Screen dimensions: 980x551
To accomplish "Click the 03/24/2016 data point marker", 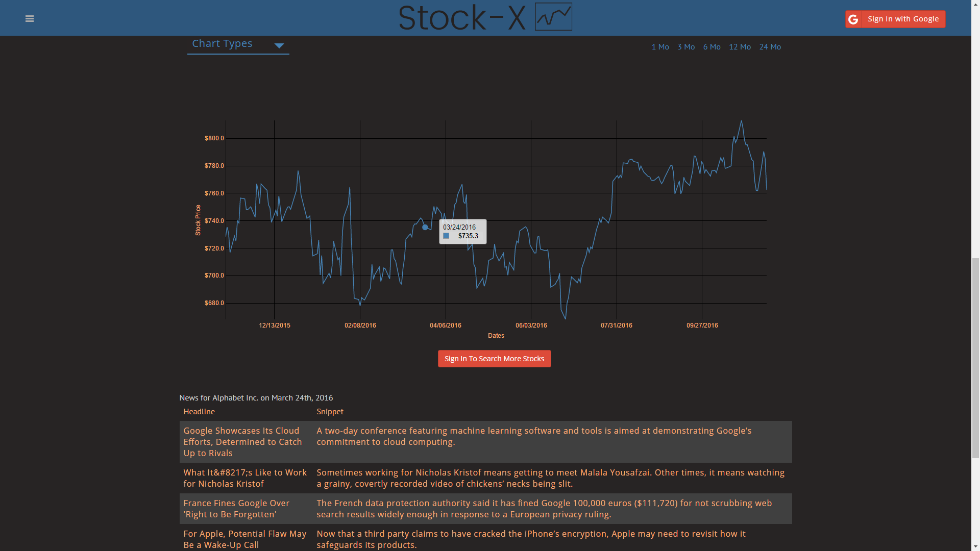I will [x=425, y=228].
